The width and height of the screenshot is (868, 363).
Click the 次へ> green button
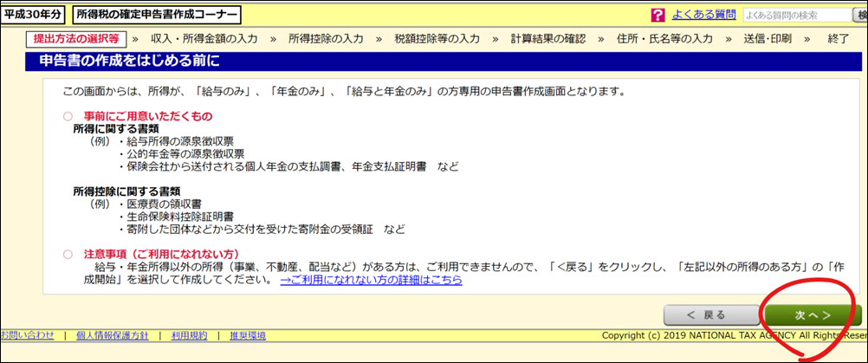pyautogui.click(x=813, y=315)
